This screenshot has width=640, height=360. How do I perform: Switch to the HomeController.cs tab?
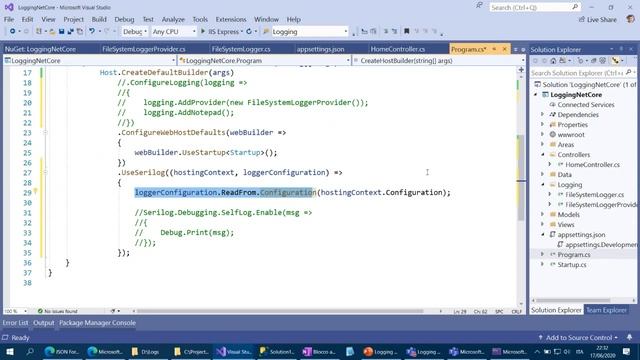[x=398, y=49]
